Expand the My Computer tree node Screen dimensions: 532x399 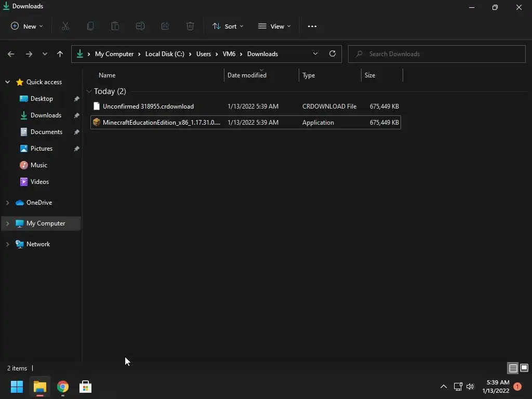(x=7, y=223)
